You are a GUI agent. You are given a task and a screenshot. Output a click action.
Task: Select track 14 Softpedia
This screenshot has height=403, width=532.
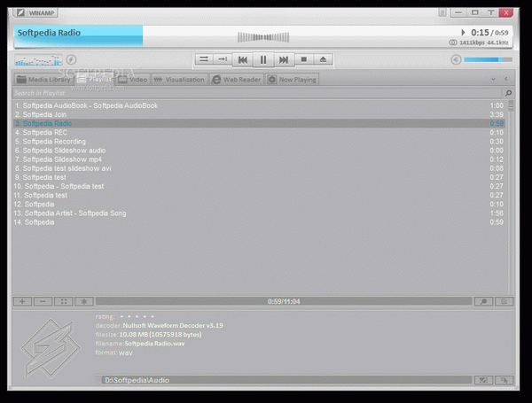[259, 222]
